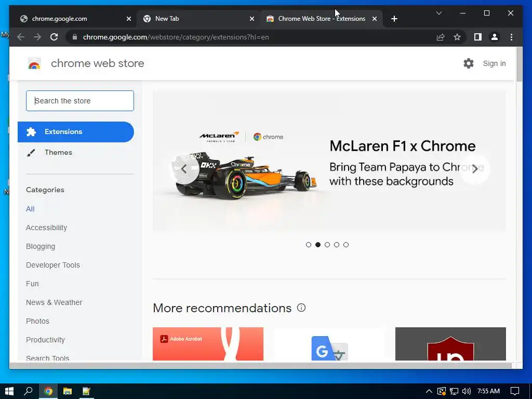Open the volume control tray icon
532x399 pixels.
pyautogui.click(x=467, y=391)
